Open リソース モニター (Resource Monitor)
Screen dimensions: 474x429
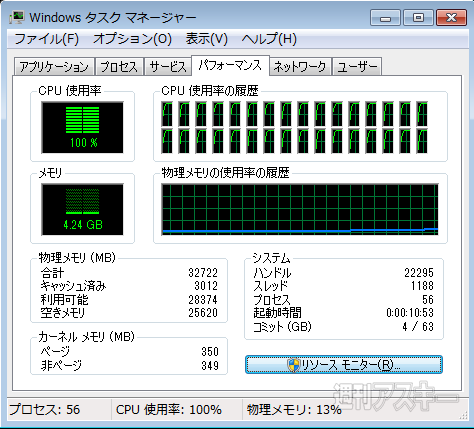(344, 365)
